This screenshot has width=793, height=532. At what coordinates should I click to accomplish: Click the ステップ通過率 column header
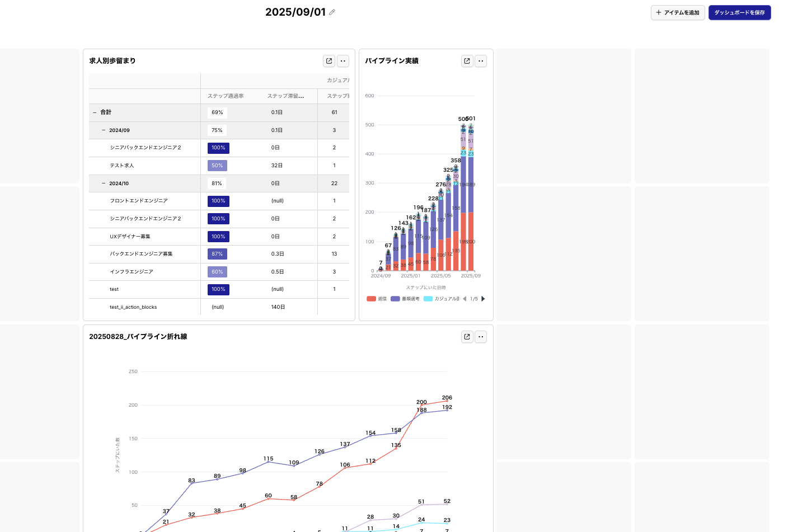coord(226,96)
